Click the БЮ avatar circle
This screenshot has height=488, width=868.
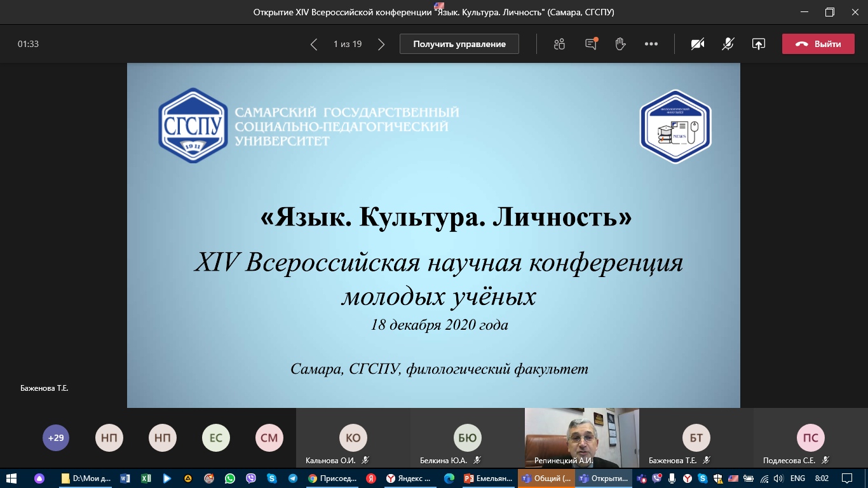(x=468, y=437)
